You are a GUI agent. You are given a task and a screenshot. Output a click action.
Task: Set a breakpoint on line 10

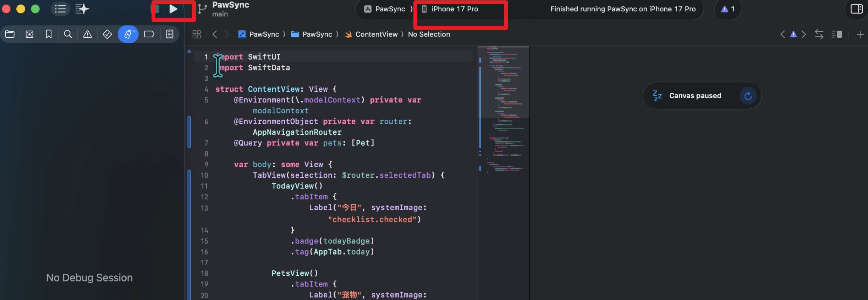point(204,175)
